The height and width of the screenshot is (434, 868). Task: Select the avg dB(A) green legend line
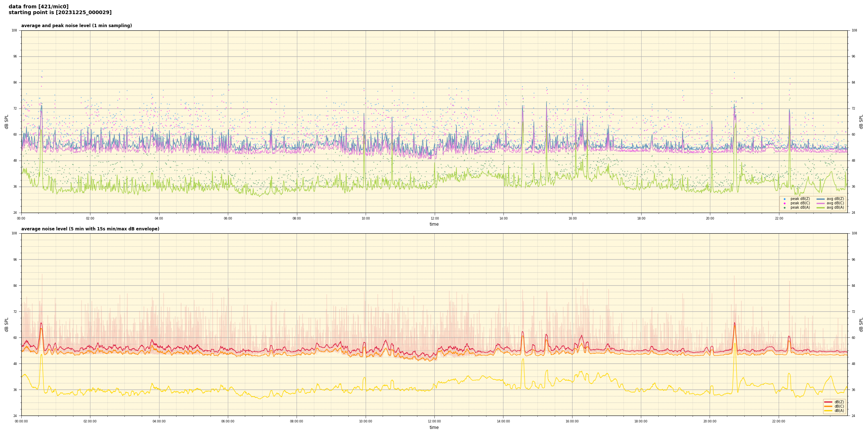(821, 208)
